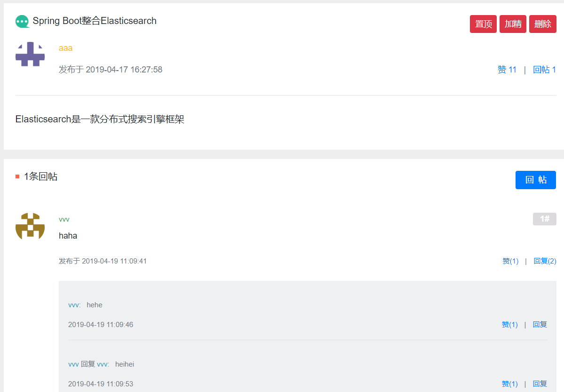The image size is (564, 392).
Task: Select the Spring Boot整合Elasticsearch post title
Action: click(95, 21)
